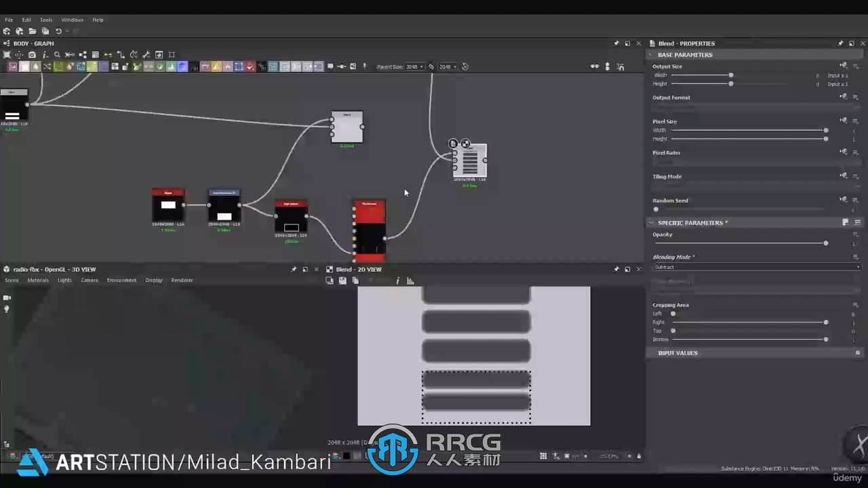Expand the Input Values section
Image resolution: width=868 pixels, height=488 pixels.
[x=677, y=352]
